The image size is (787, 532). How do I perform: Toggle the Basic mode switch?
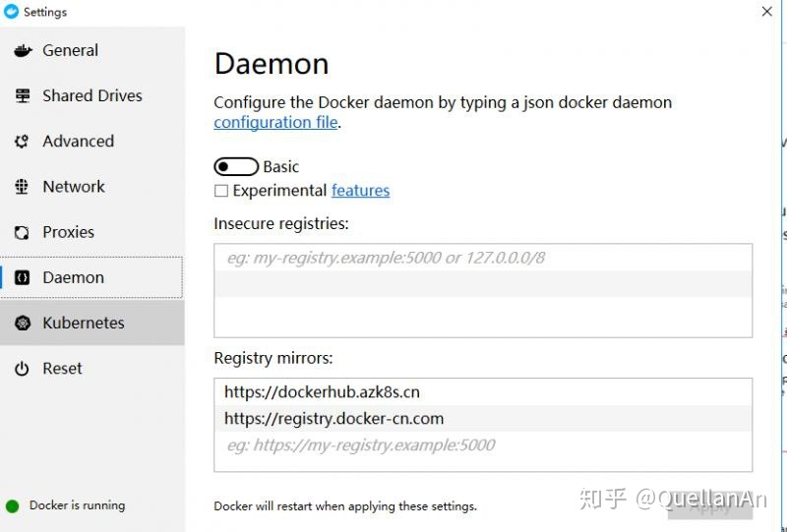coord(236,166)
